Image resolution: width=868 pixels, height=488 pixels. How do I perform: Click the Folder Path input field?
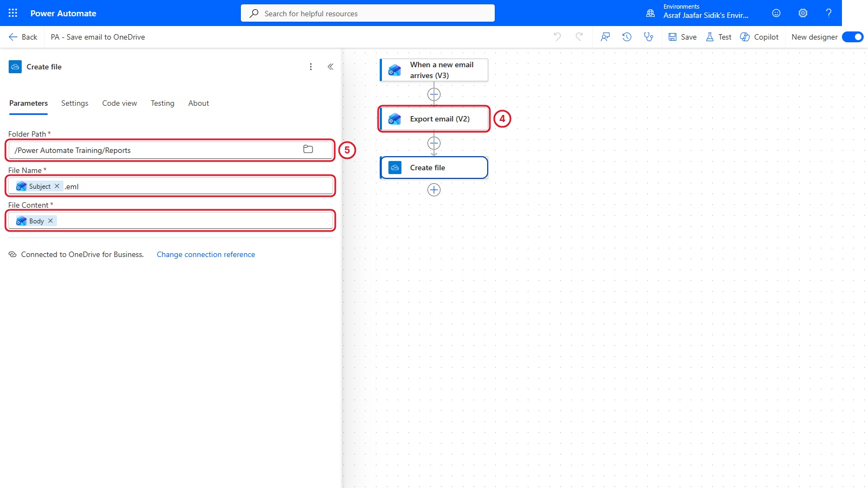[170, 150]
